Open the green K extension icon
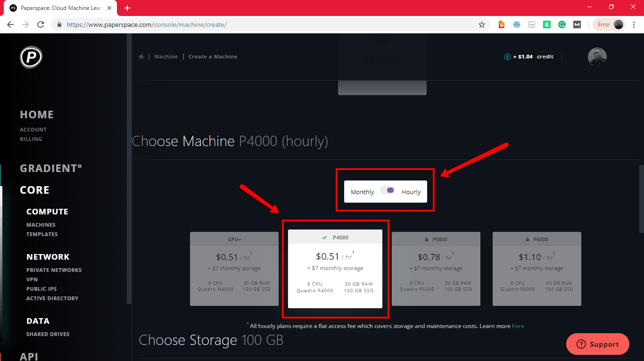 point(547,25)
